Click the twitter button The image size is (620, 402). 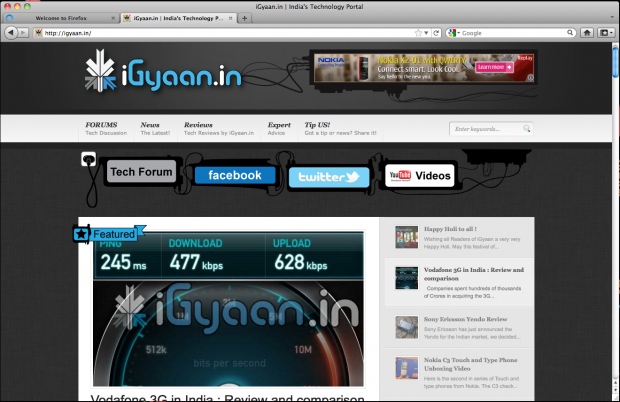coord(329,177)
